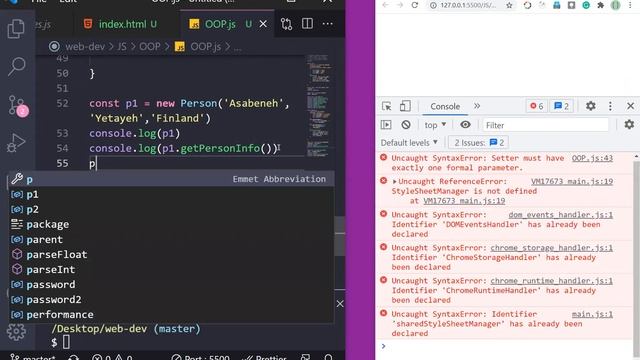
Task: Select the parseInt suggestion
Action: point(171,269)
